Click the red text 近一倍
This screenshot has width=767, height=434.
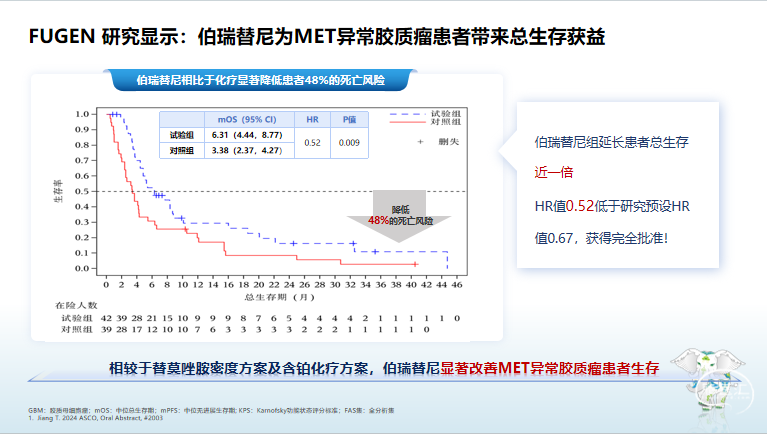click(x=554, y=172)
